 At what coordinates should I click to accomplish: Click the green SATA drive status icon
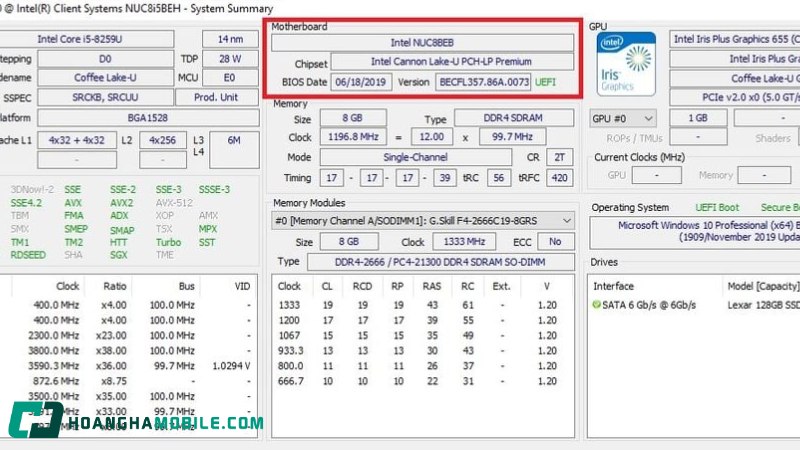pos(598,304)
